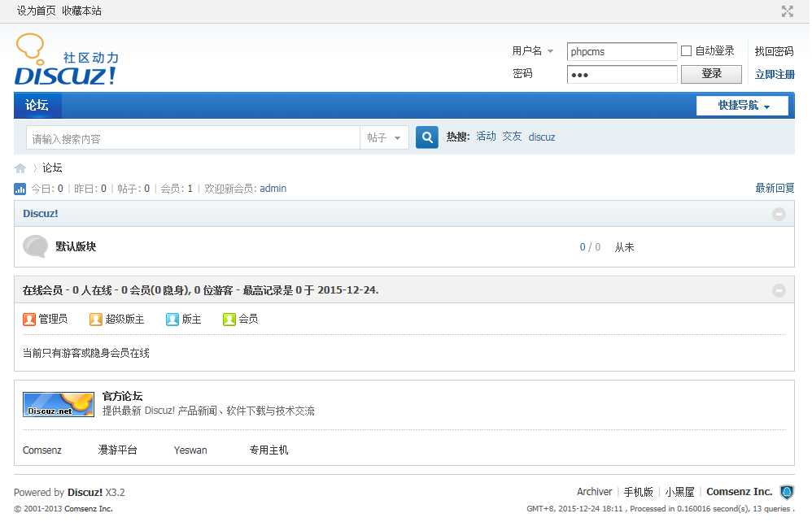This screenshot has width=812, height=522.
Task: Click the blue search magnifier button
Action: (x=426, y=137)
